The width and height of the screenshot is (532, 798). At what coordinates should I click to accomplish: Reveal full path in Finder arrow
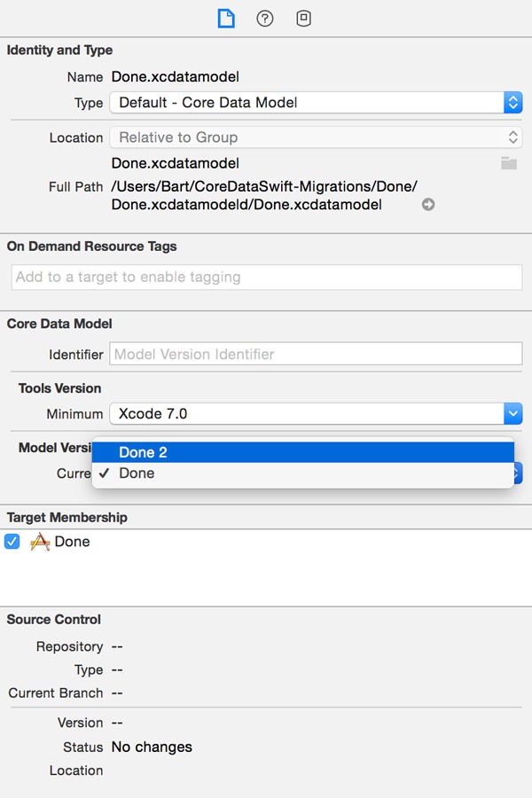click(428, 205)
